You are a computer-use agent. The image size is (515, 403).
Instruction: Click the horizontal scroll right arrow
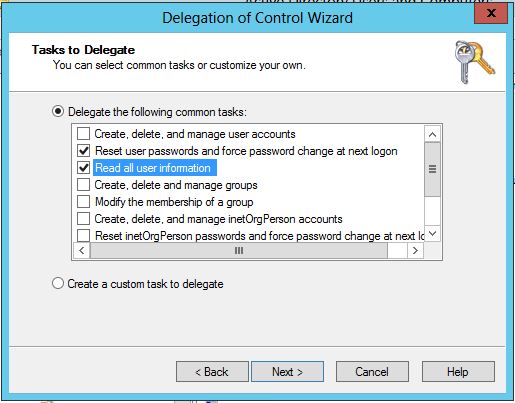click(415, 250)
